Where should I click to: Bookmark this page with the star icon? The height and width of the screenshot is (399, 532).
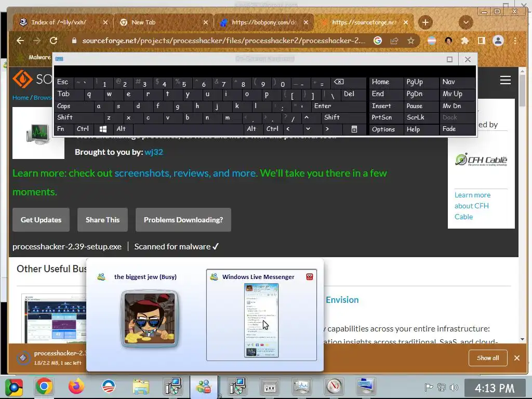coord(411,41)
